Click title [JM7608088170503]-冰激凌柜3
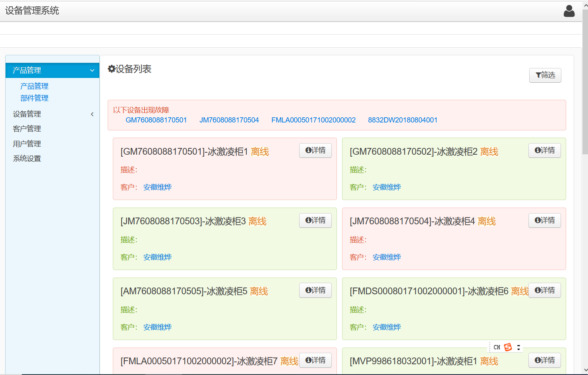This screenshot has height=375, width=588. 183,221
